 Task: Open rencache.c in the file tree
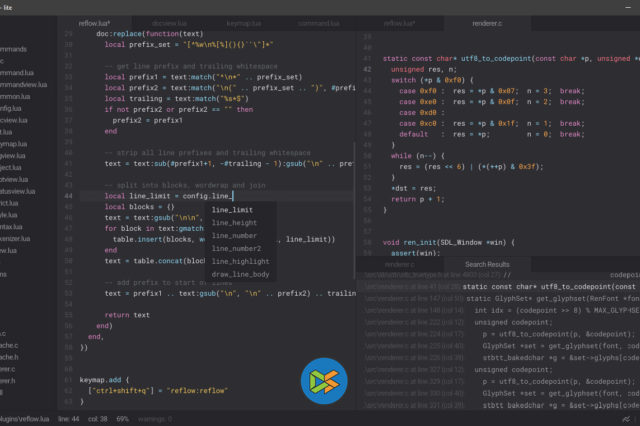coord(9,345)
